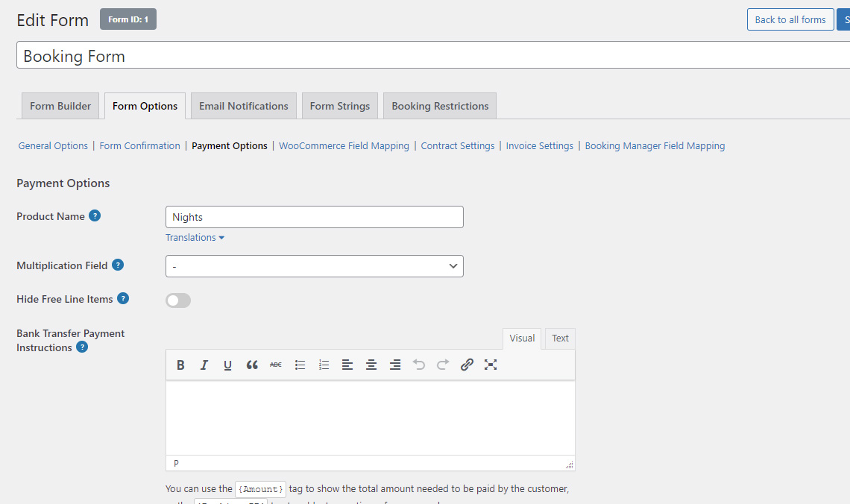Center align text in editor
The image size is (850, 504).
pos(371,365)
